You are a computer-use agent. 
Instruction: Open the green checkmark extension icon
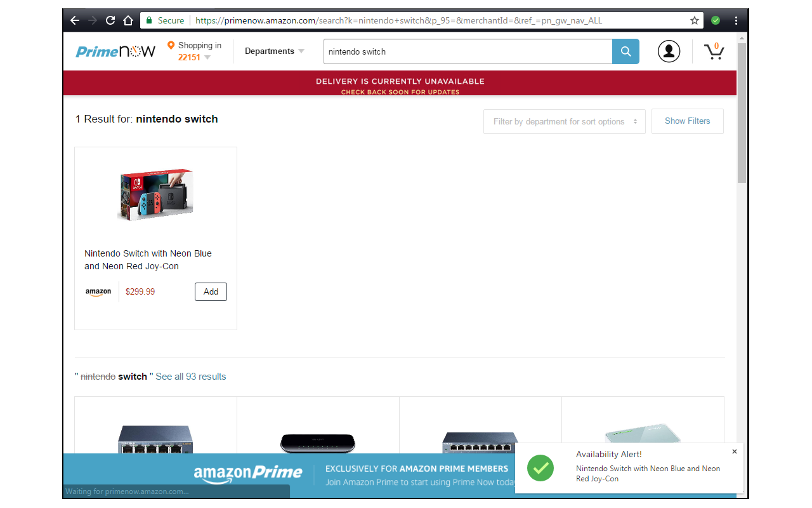pos(716,20)
